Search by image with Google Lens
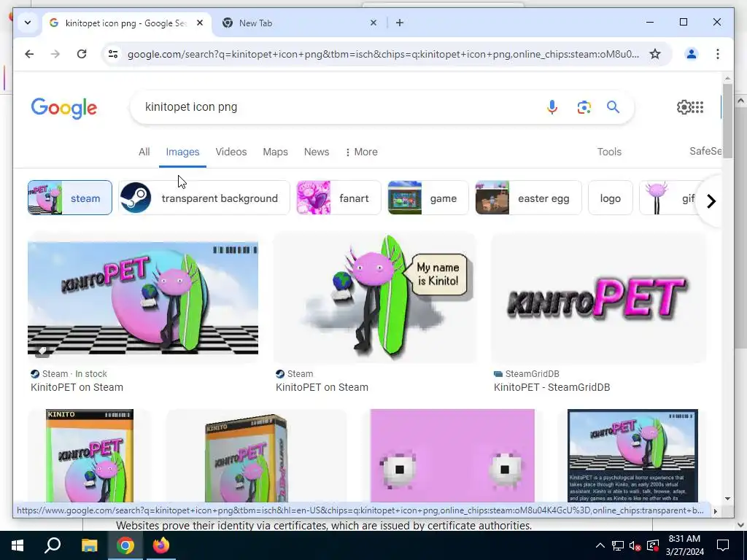Viewport: 747px width, 560px height. point(584,107)
